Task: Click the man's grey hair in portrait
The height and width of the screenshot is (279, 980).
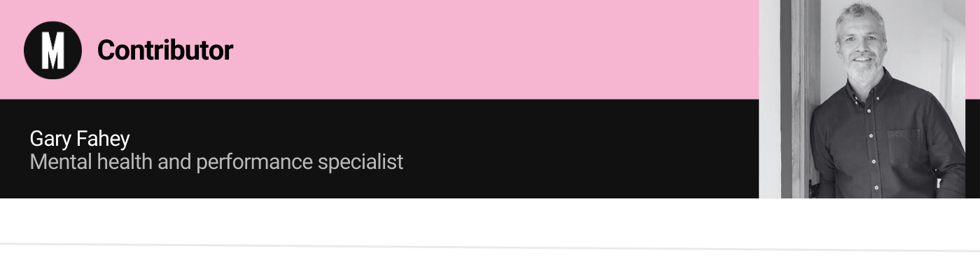Action: pyautogui.click(x=861, y=15)
